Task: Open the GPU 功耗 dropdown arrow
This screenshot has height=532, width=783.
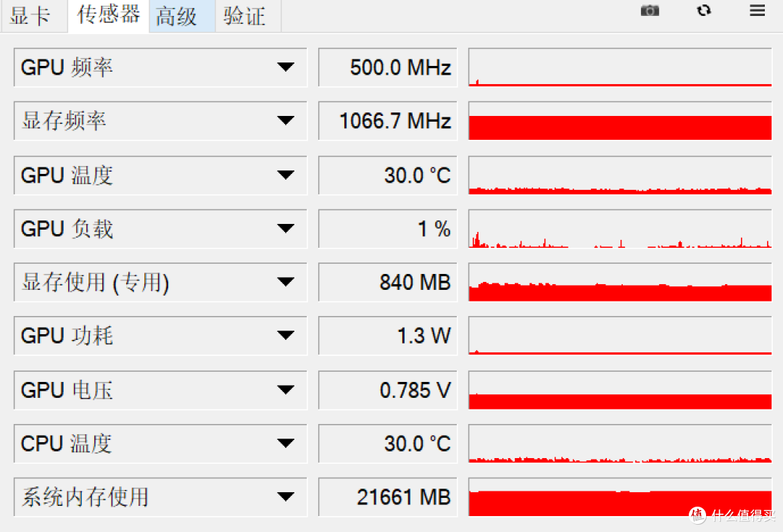Action: click(x=286, y=336)
